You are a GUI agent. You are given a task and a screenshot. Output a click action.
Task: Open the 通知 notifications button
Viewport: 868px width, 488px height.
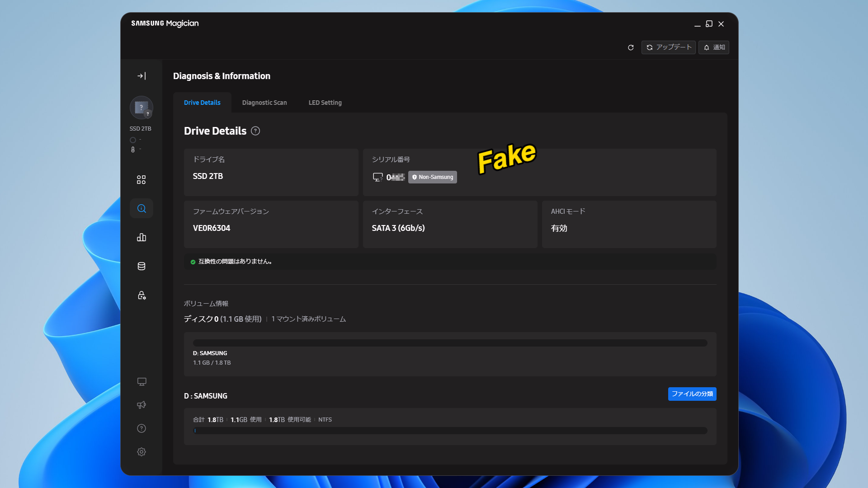[x=714, y=47]
